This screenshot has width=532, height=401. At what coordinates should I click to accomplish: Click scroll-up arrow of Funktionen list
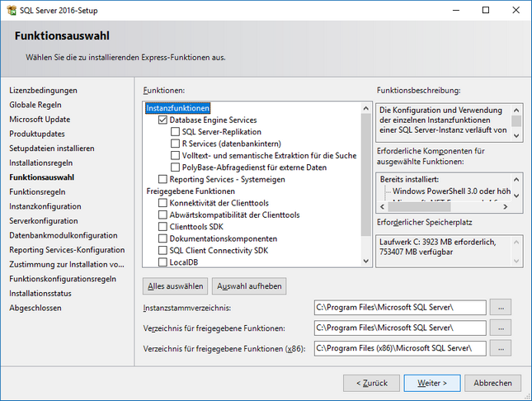[x=365, y=108]
